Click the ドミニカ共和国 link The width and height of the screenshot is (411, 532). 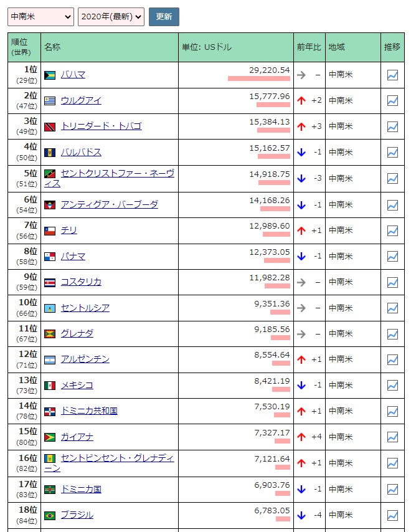point(89,411)
